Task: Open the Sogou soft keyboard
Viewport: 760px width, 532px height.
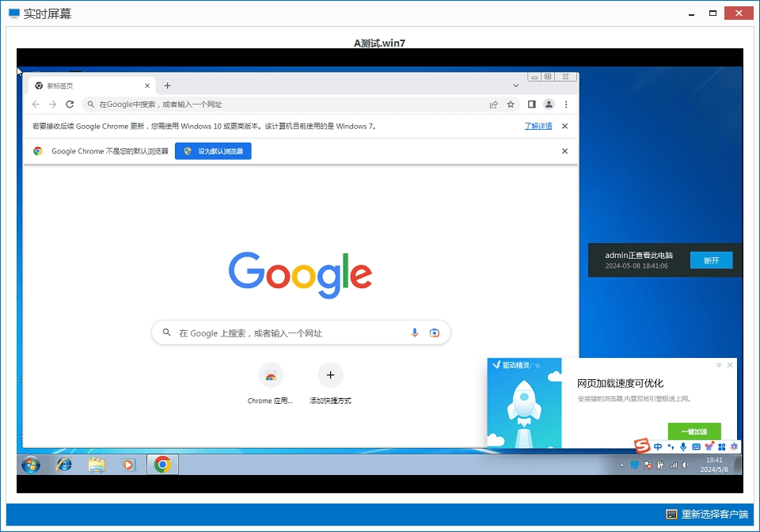Action: click(x=696, y=446)
